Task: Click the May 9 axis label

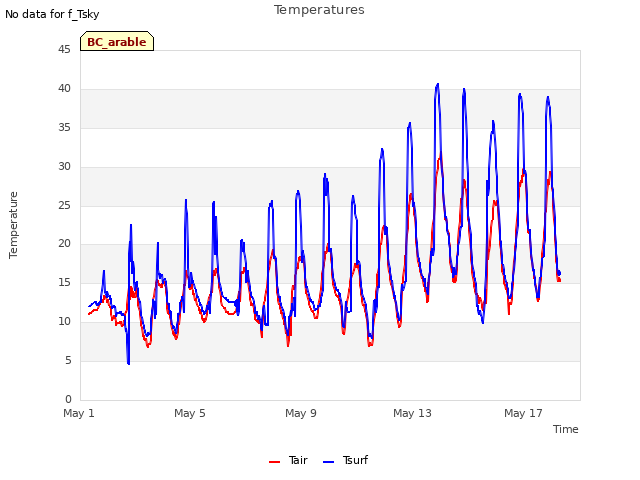Action: 301,413
